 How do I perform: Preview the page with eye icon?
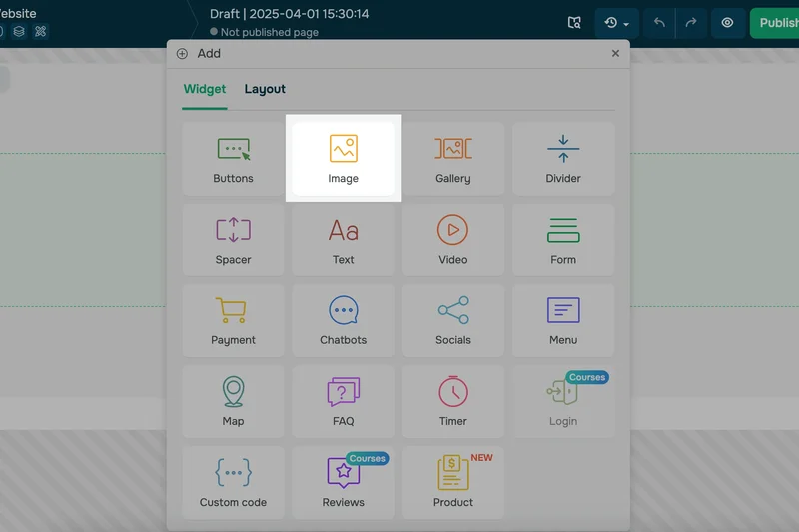tap(727, 23)
